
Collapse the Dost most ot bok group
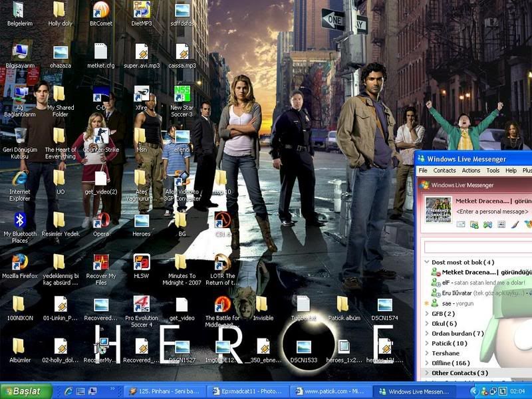pyautogui.click(x=428, y=262)
